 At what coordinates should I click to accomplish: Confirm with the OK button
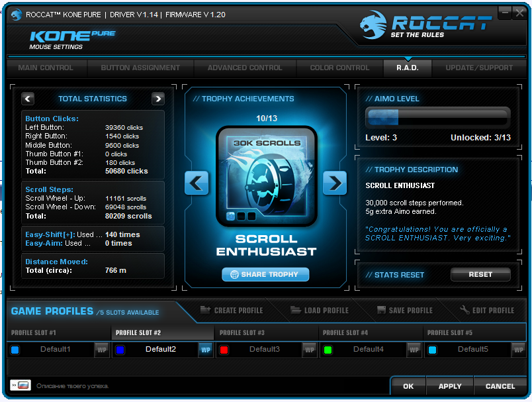pos(408,386)
